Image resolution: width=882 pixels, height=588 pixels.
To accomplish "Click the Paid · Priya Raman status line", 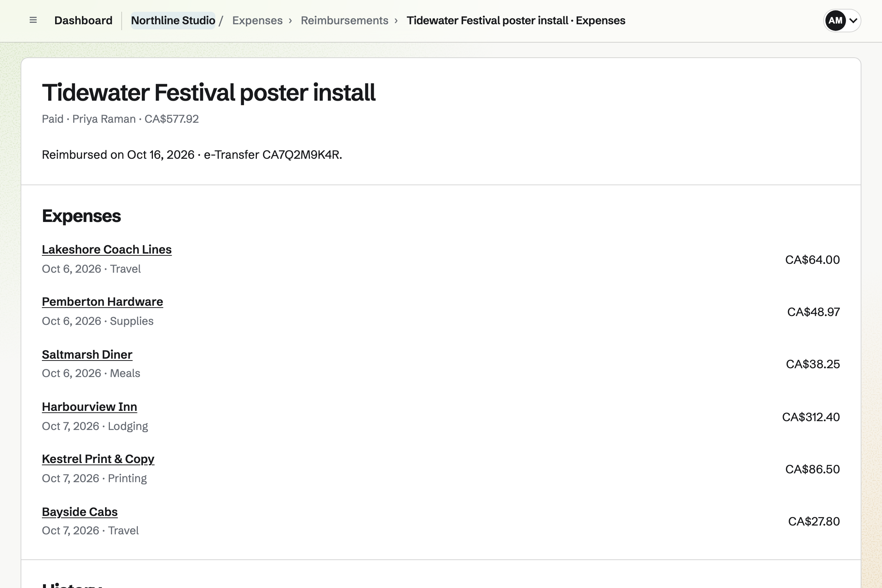I will coord(121,119).
